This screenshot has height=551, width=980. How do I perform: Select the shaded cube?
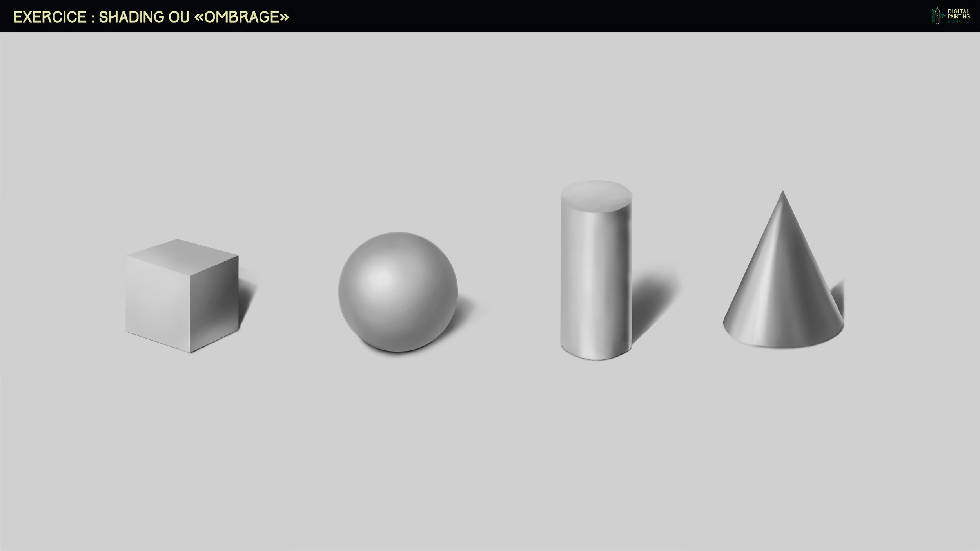click(182, 296)
